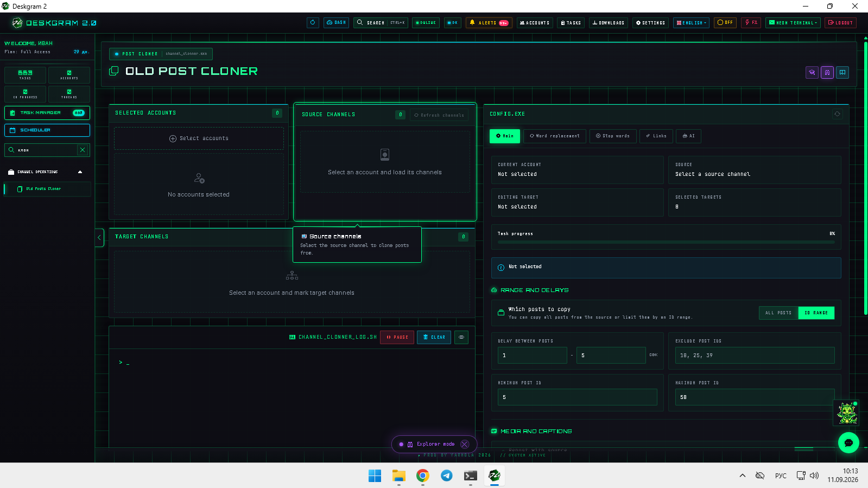Open the Accounts section in top bar

point(535,23)
